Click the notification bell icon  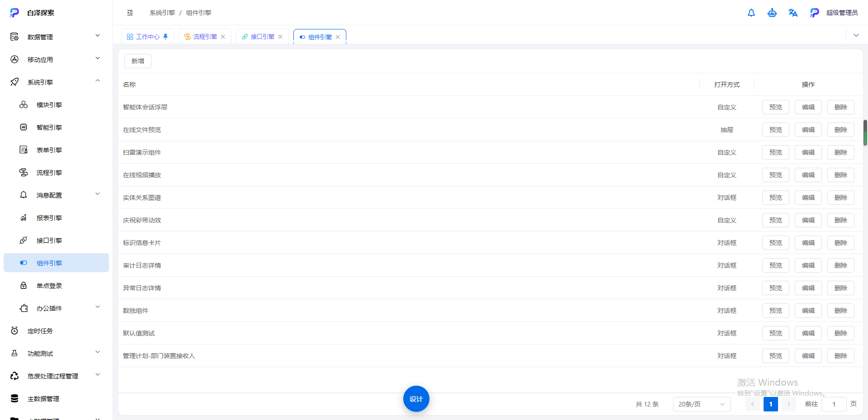(751, 13)
